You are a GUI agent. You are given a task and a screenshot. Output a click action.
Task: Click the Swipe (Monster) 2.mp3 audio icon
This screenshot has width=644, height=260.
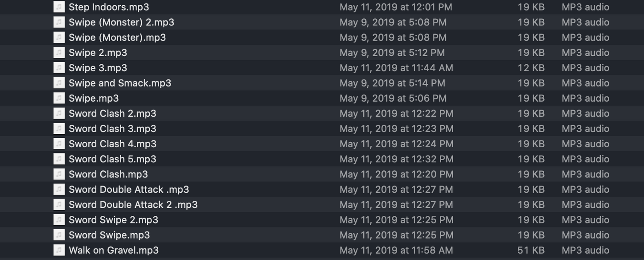59,22
